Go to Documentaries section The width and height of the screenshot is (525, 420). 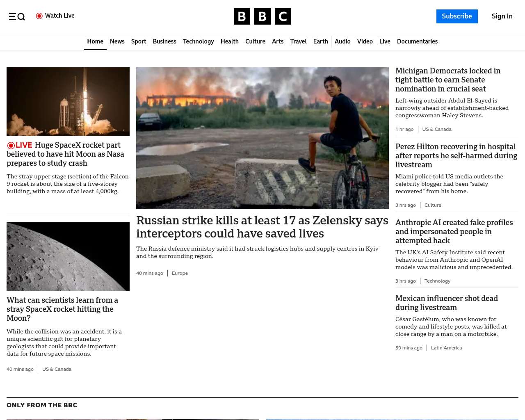(417, 41)
